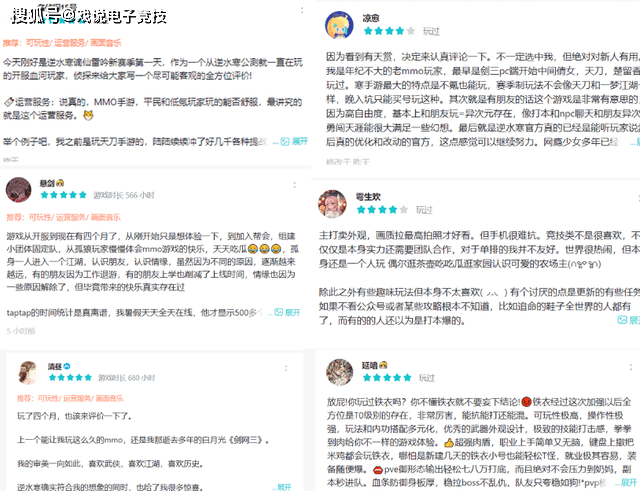Click the username 零生欢
Image resolution: width=640 pixels, height=491 pixels.
pyautogui.click(x=368, y=197)
